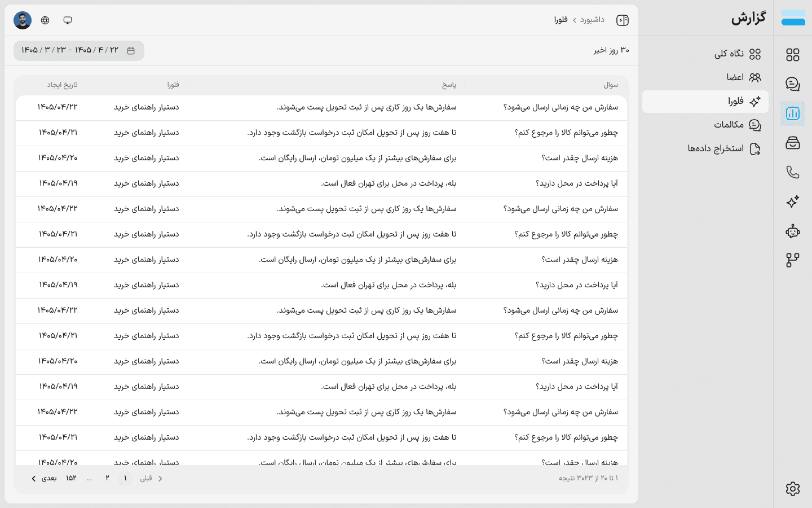This screenshot has height=508, width=812.
Task: Open the user profile avatar
Action: (23, 20)
